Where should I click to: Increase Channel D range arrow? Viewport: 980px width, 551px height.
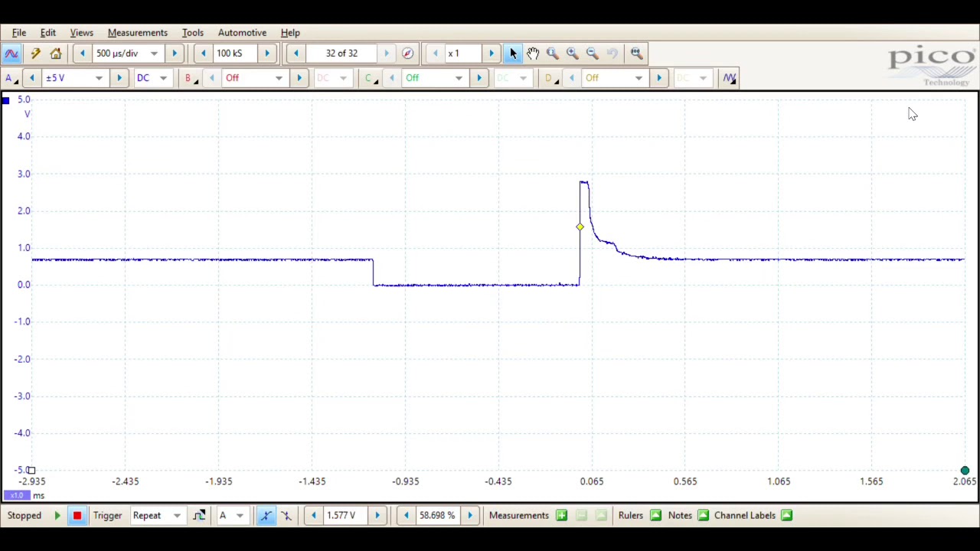[659, 78]
